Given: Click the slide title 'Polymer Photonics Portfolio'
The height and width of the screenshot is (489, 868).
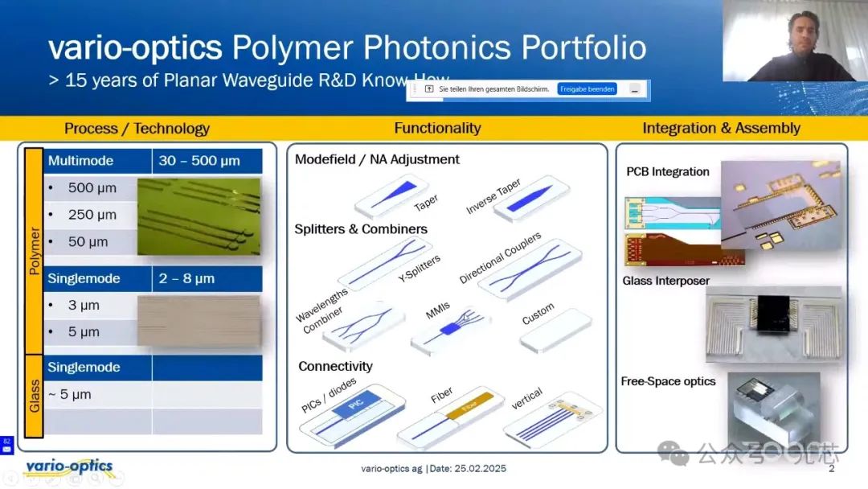Looking at the screenshot, I should [439, 47].
